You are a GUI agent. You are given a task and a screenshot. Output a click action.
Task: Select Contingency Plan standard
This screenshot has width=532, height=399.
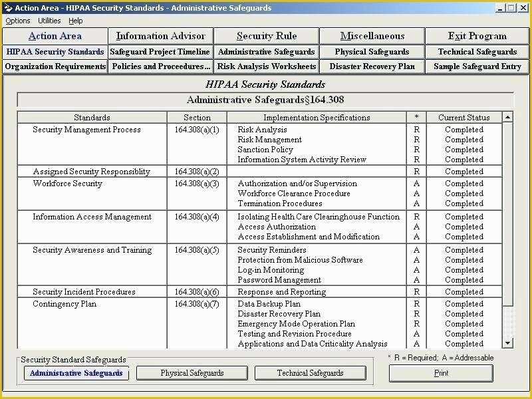pyautogui.click(x=65, y=304)
